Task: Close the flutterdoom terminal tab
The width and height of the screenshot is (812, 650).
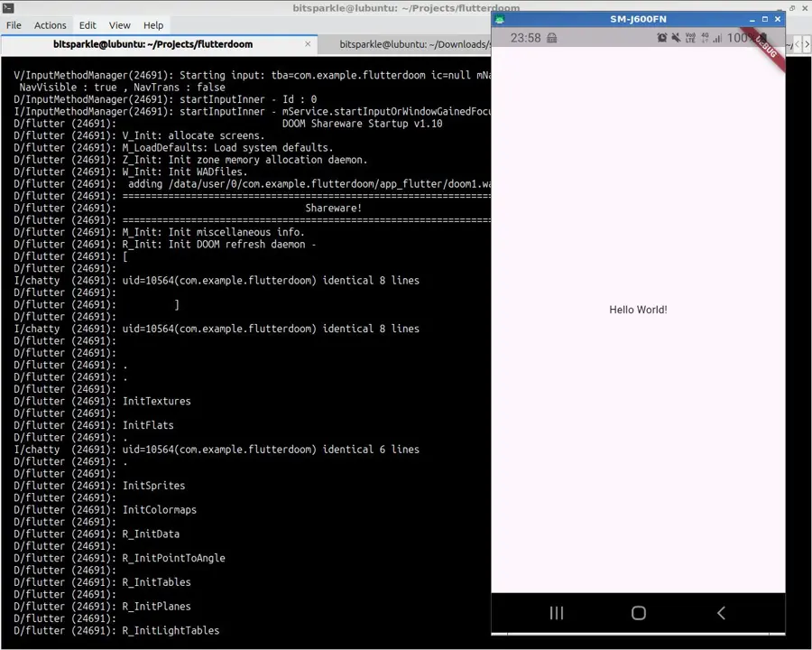Action: point(308,44)
